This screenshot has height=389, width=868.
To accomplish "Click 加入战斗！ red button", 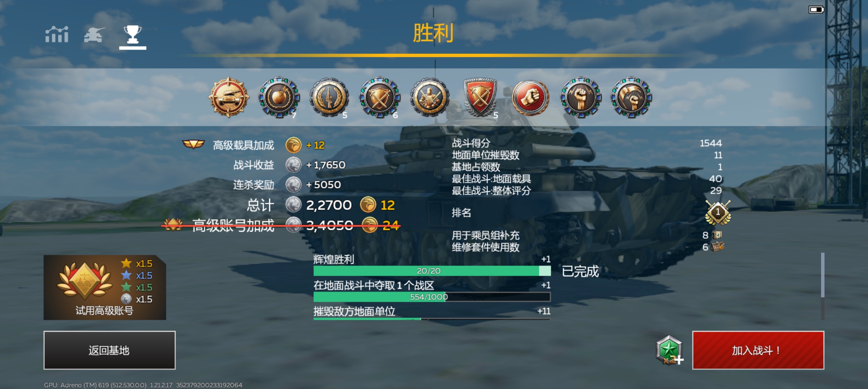I will pyautogui.click(x=758, y=350).
